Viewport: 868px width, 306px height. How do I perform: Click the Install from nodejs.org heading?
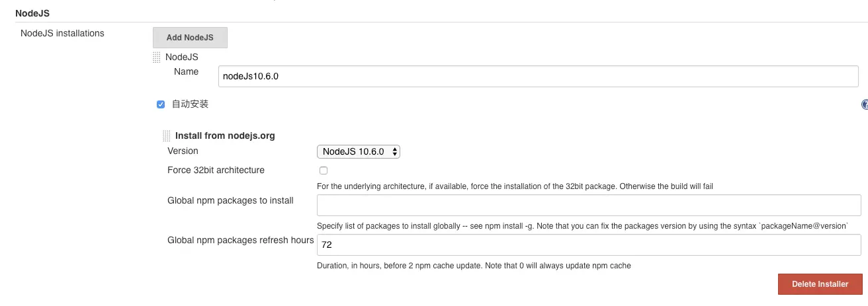[225, 135]
